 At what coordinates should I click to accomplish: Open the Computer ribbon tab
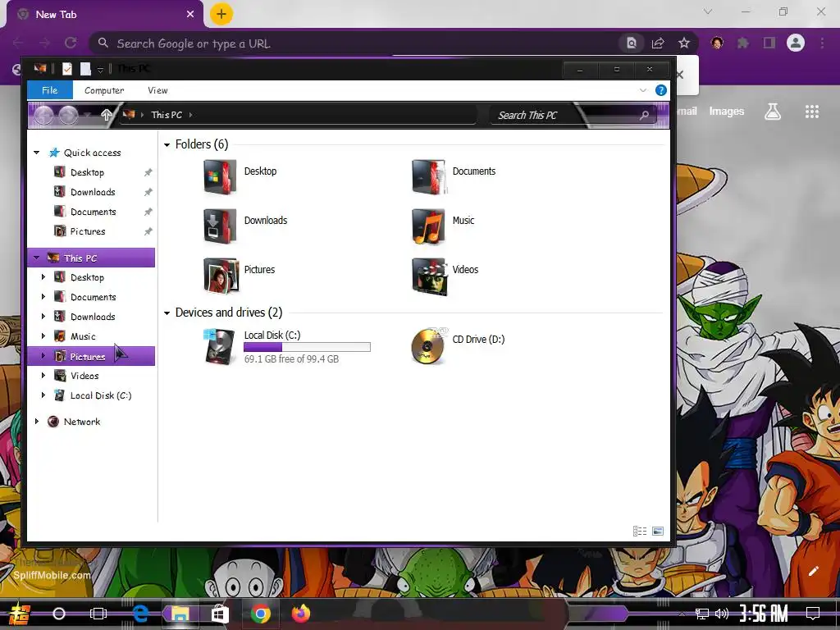pos(104,90)
